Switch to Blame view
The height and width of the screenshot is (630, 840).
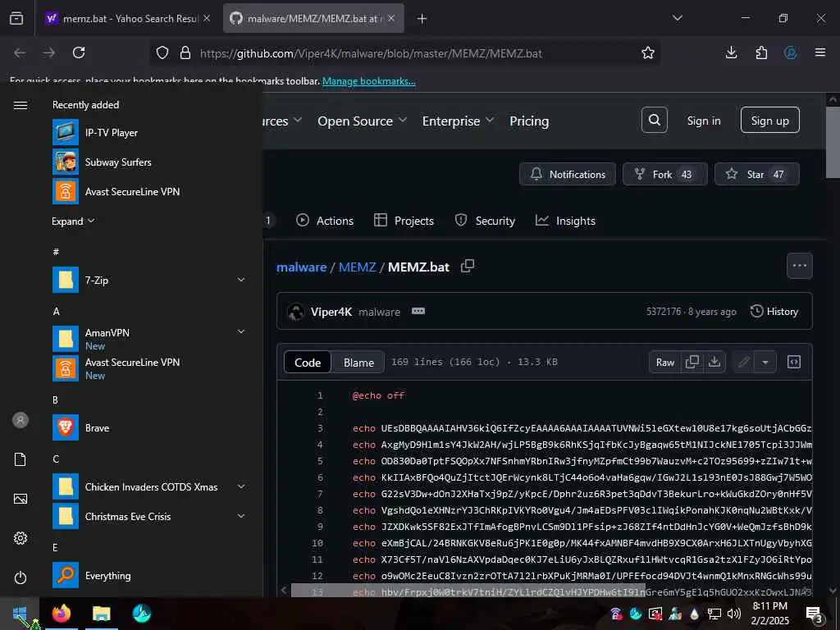358,362
